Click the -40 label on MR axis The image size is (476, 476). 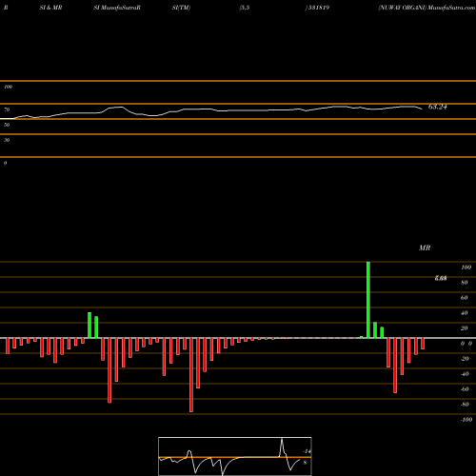(465, 374)
